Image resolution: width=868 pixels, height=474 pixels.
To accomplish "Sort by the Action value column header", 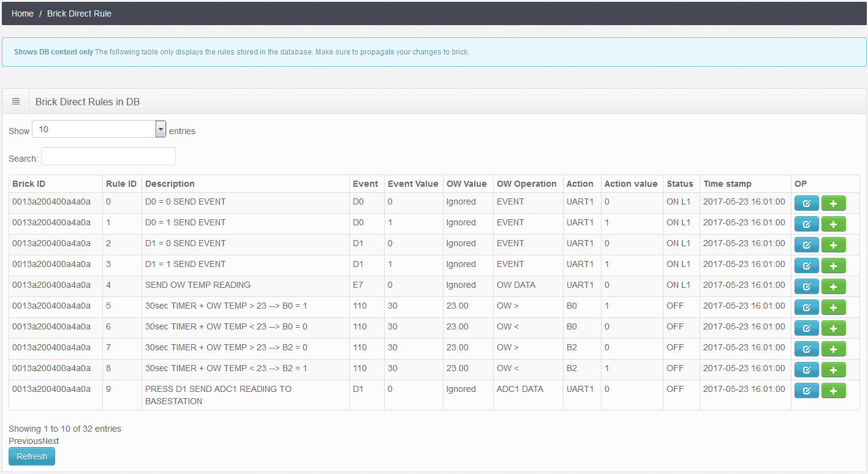I will pos(631,184).
